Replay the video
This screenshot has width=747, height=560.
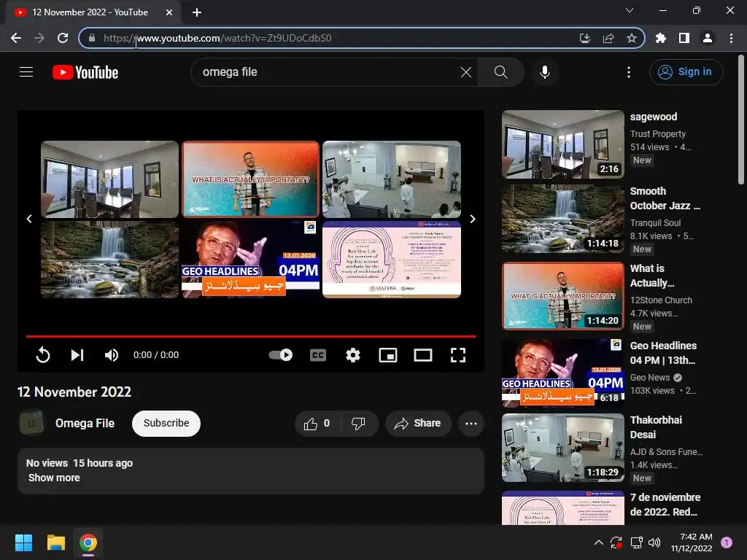[x=43, y=355]
